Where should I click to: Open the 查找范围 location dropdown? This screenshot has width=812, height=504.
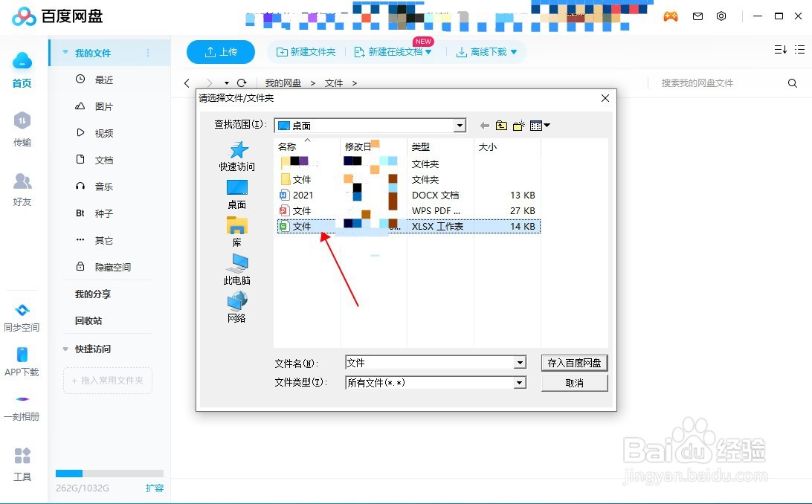(460, 125)
